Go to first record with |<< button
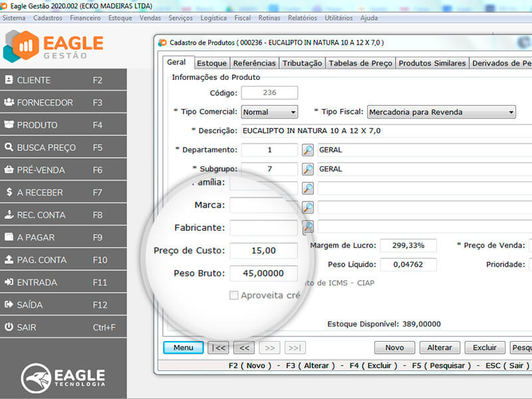 click(218, 348)
